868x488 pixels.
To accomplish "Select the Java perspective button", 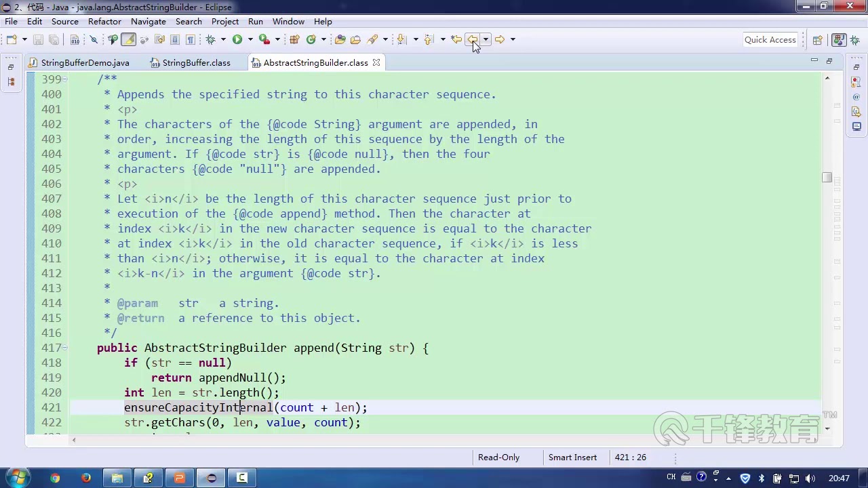I will point(838,40).
